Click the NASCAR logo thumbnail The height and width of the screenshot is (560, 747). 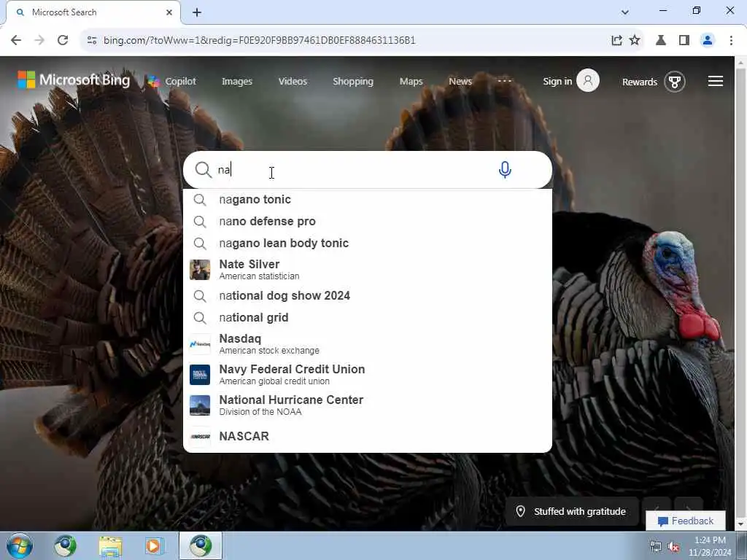click(x=200, y=436)
